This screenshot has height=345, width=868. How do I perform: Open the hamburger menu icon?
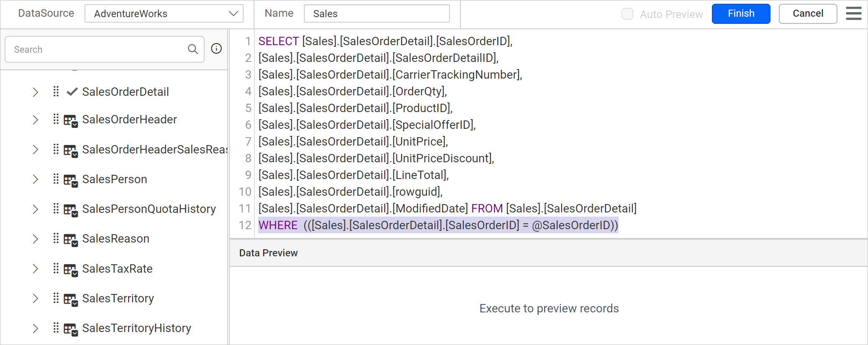[853, 13]
